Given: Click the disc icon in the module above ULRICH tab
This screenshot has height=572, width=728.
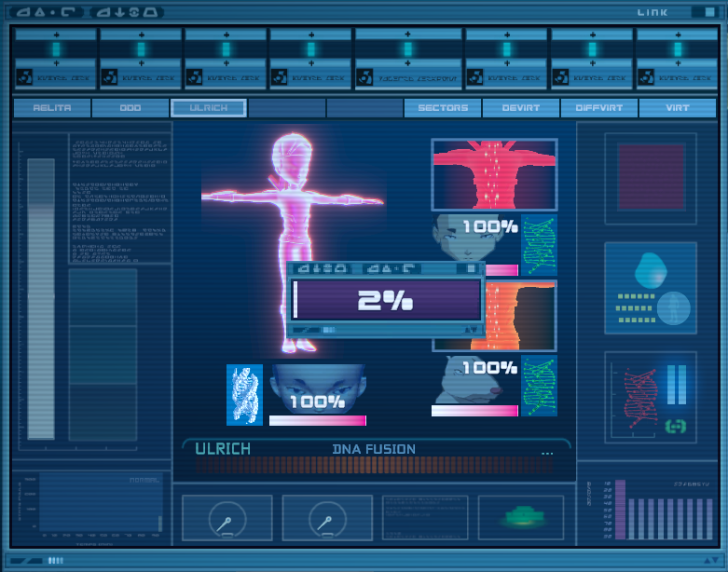Looking at the screenshot, I should (194, 76).
